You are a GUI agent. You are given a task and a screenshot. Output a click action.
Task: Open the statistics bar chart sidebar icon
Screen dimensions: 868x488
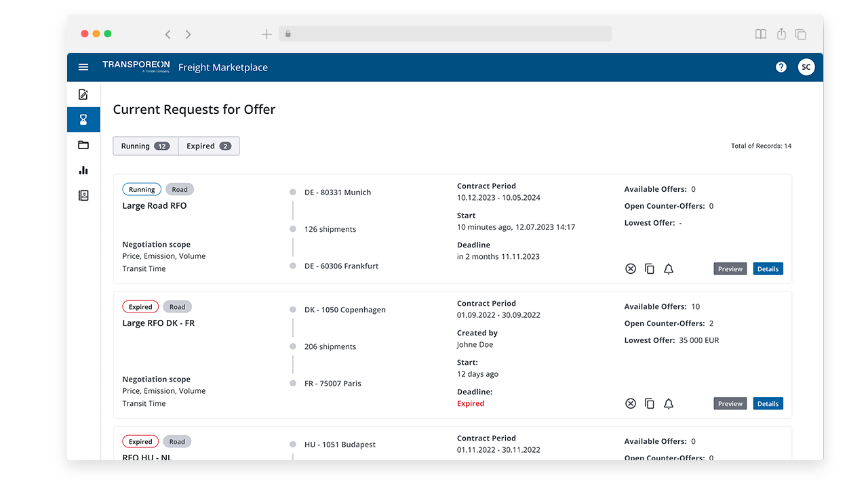tap(83, 170)
